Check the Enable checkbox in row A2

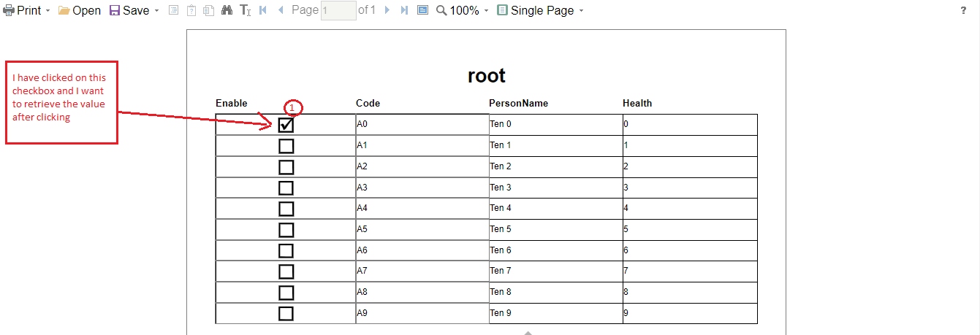286,167
